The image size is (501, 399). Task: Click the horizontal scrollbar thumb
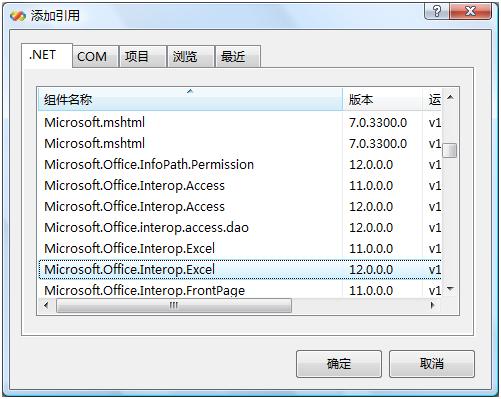click(x=174, y=305)
